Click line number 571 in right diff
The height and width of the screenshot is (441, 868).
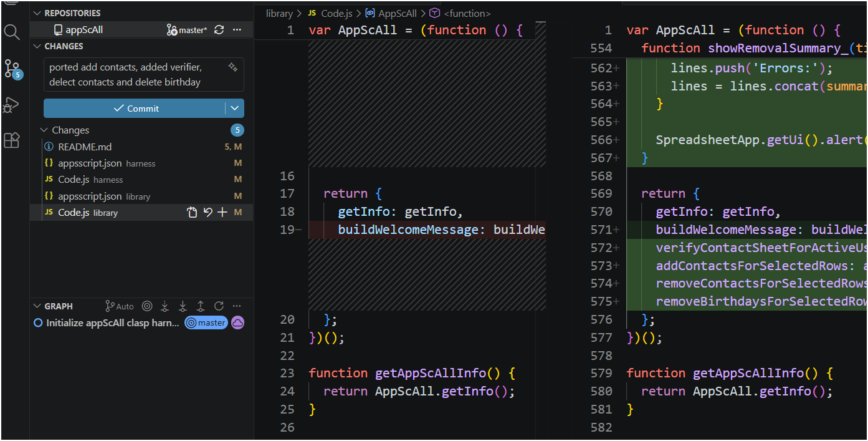pyautogui.click(x=601, y=230)
